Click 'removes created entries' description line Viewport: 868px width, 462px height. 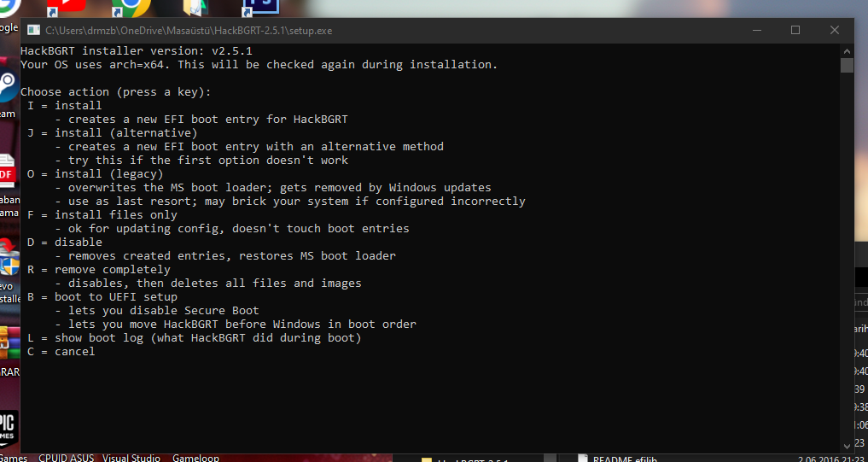point(225,256)
